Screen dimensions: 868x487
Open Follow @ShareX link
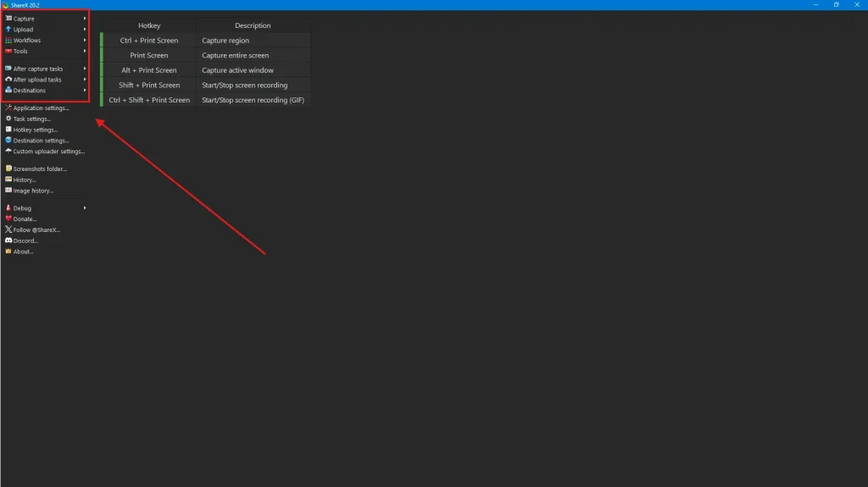click(36, 230)
